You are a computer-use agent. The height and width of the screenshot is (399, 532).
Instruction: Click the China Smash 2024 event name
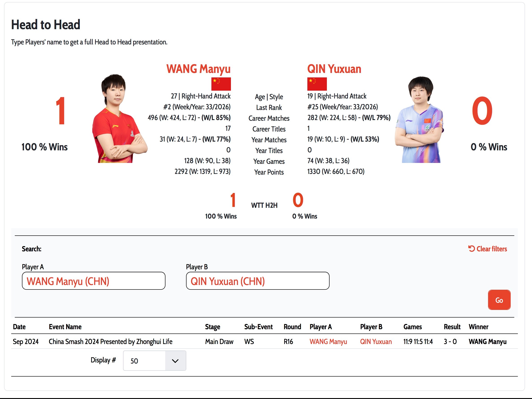click(x=111, y=342)
